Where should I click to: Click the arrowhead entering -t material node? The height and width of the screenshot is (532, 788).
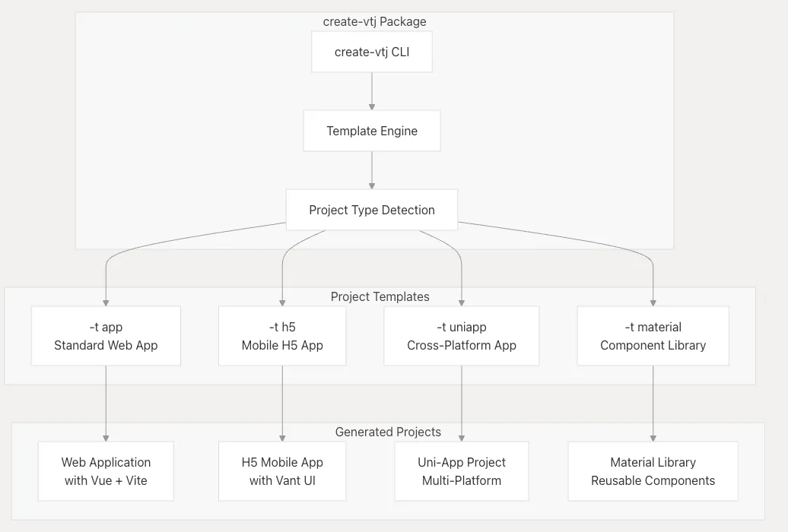pos(653,302)
